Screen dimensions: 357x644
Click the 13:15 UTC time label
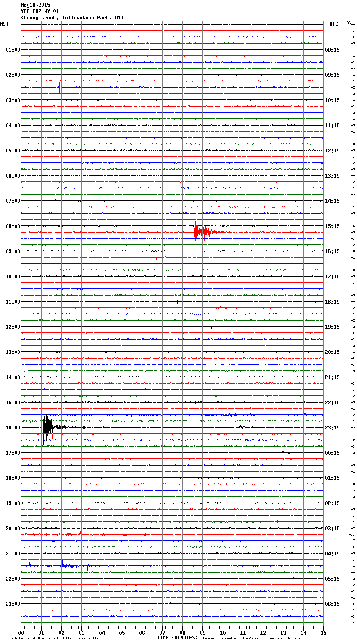(x=332, y=176)
